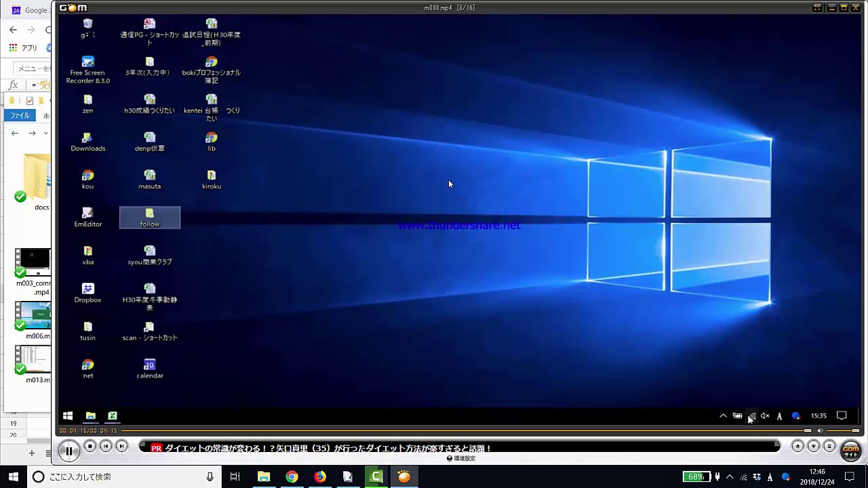
Task: Open a file using GOM's eject button
Action: click(797, 446)
